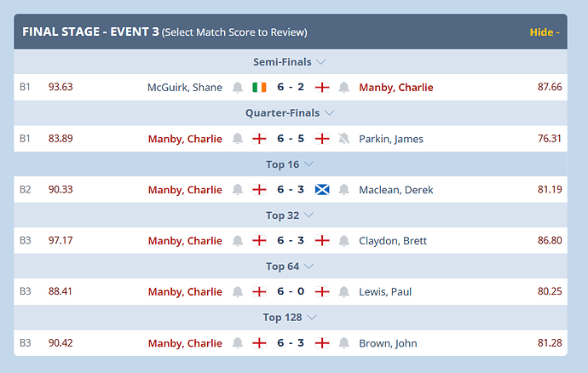Hide the Final Stage Event 3 panel
Image resolution: width=588 pixels, height=373 pixels.
tap(544, 32)
